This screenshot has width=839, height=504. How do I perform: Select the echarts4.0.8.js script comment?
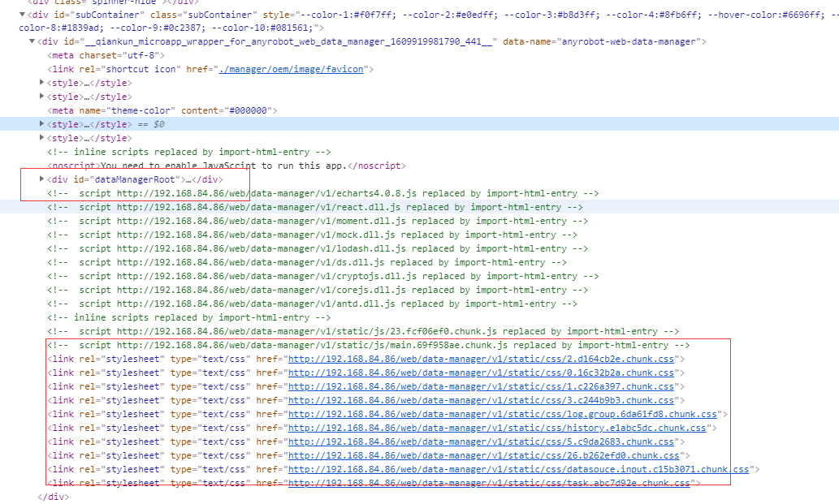coord(322,193)
